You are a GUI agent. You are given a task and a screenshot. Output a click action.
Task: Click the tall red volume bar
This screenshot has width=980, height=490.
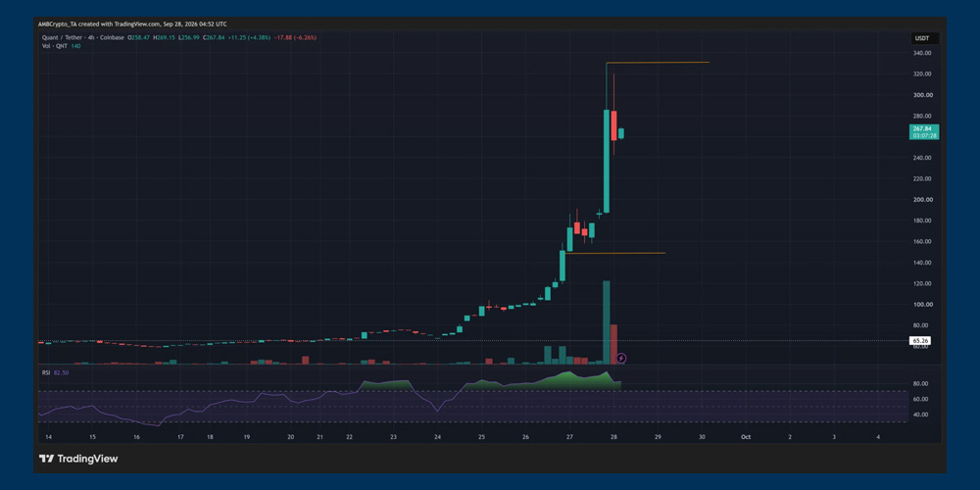[x=613, y=344]
